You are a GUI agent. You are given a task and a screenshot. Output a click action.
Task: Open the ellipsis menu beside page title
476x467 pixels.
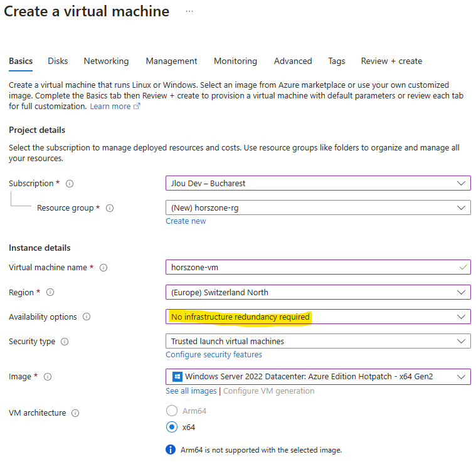pos(189,11)
